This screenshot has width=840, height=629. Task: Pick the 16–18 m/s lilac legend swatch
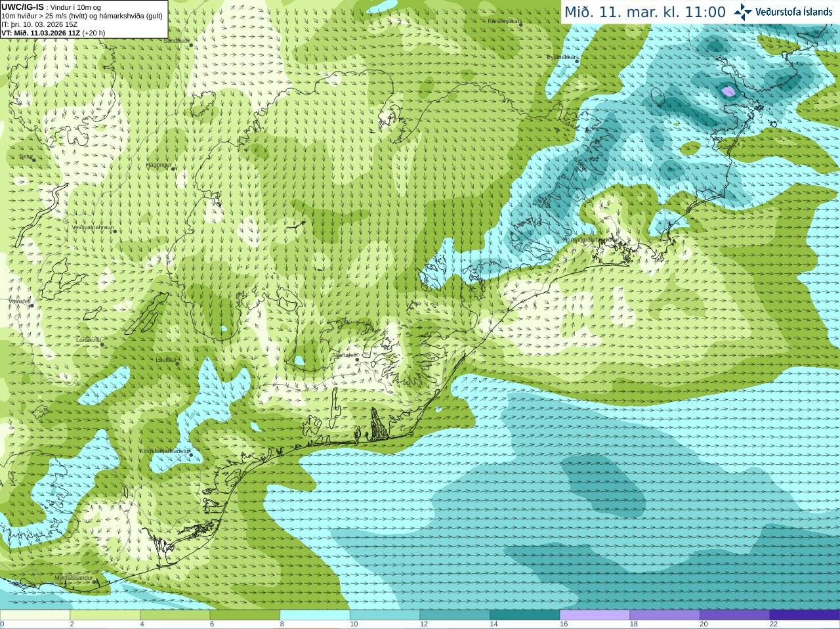click(x=595, y=615)
